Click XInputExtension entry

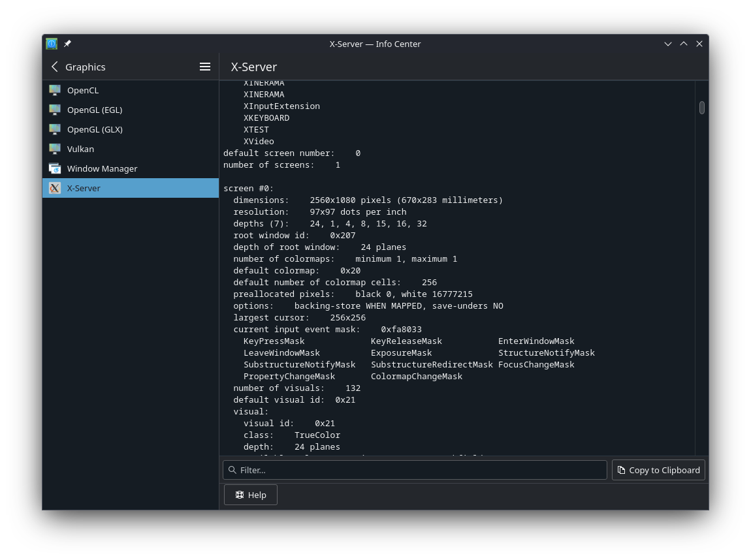point(281,106)
